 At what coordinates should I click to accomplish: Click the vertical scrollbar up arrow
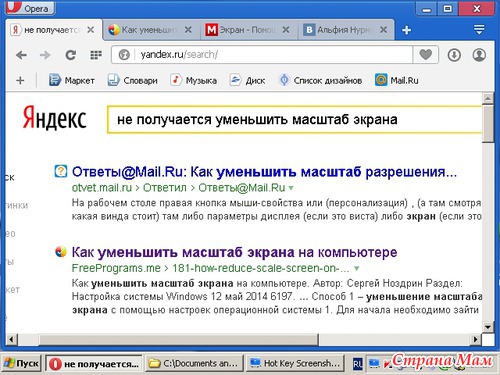[x=488, y=99]
